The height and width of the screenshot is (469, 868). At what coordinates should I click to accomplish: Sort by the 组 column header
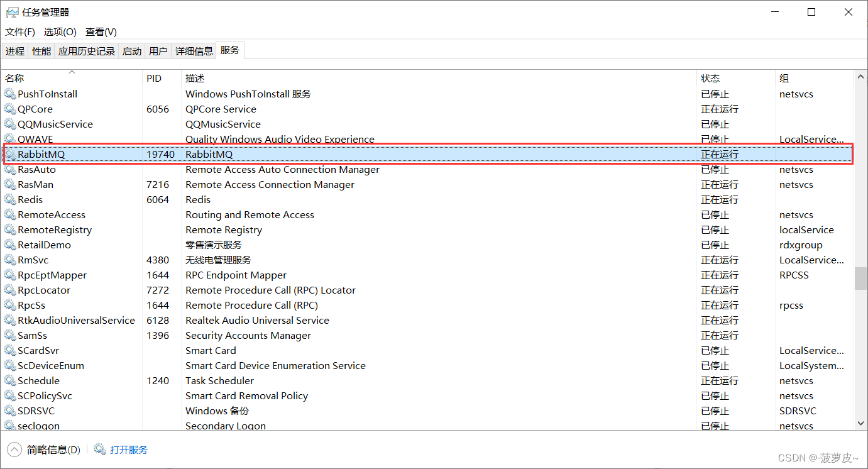[815, 78]
